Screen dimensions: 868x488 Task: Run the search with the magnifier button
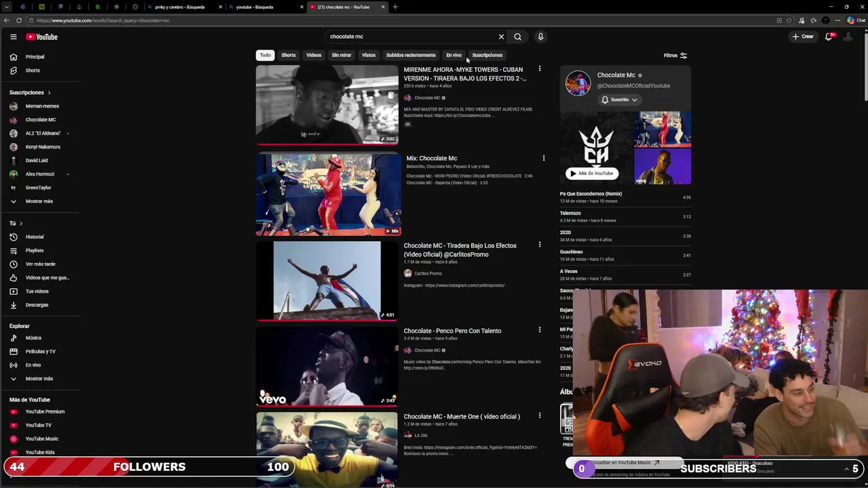click(x=517, y=37)
